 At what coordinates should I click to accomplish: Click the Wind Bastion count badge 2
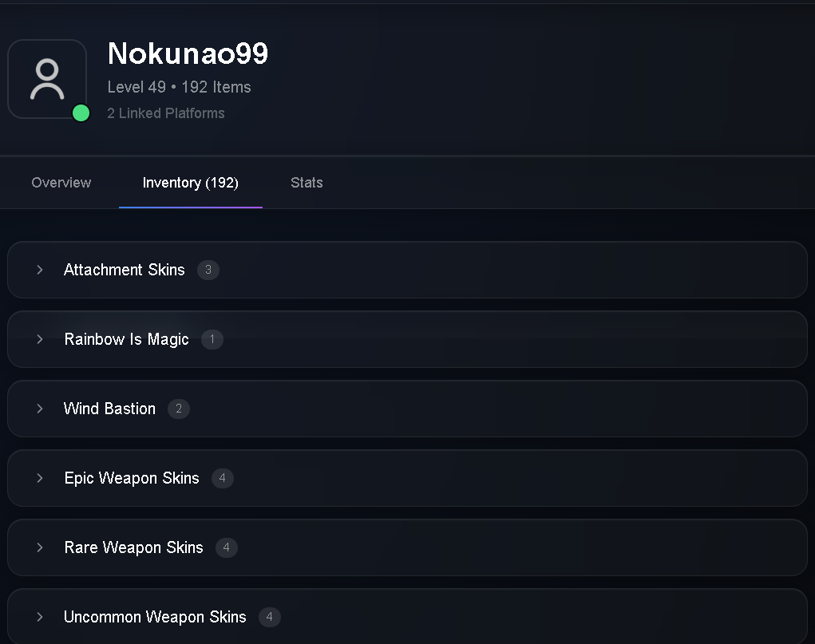[179, 409]
